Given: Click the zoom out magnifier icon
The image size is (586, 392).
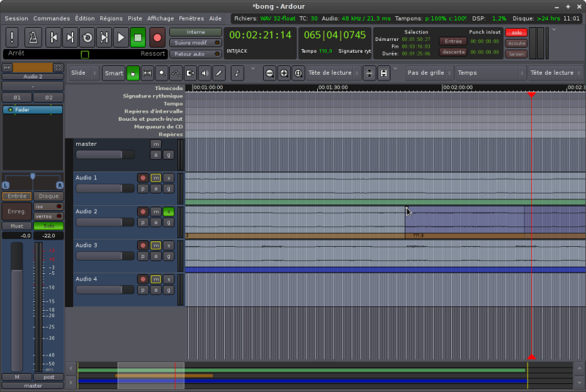Looking at the screenshot, I should click(270, 73).
